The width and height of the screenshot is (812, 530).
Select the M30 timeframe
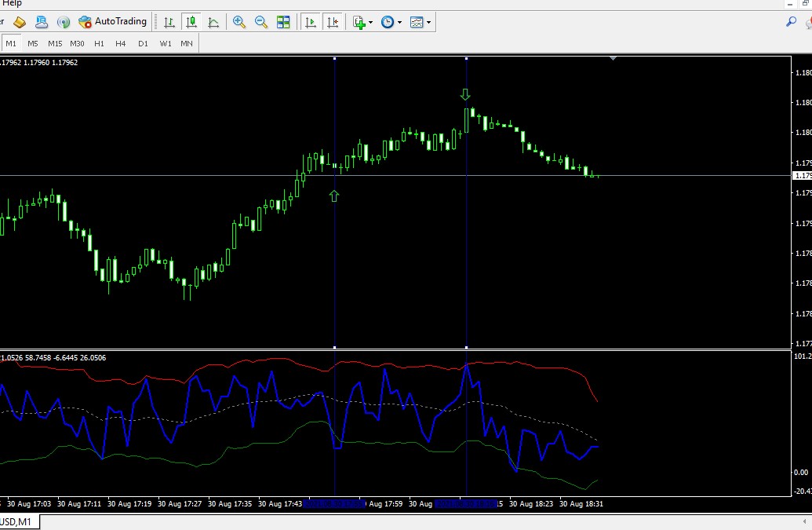tap(77, 43)
